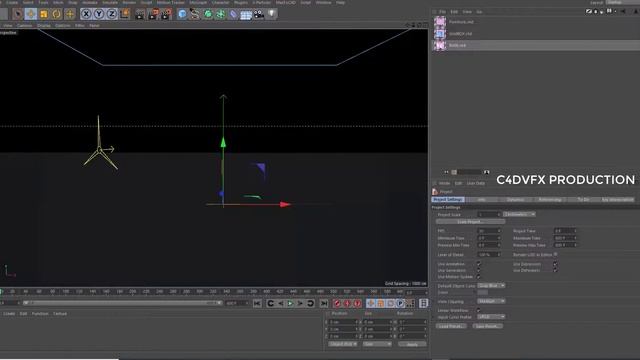
Task: Switch to the Referencing tab
Action: point(550,200)
